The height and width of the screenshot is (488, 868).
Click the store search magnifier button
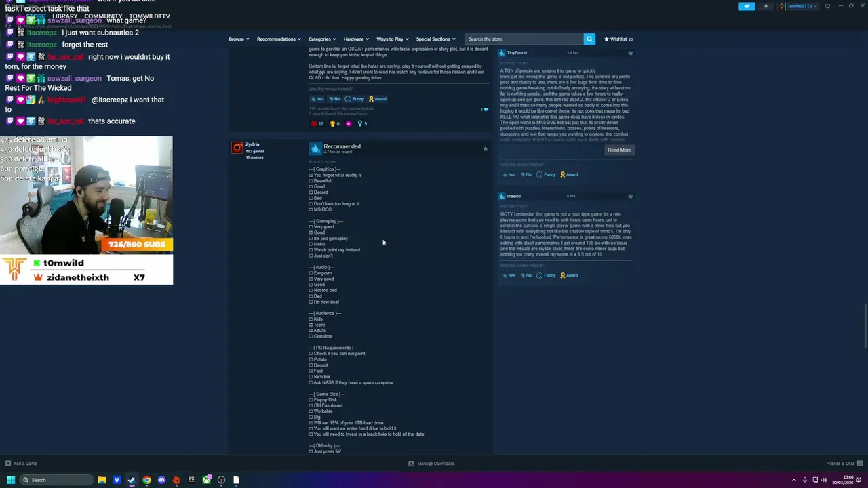point(589,39)
